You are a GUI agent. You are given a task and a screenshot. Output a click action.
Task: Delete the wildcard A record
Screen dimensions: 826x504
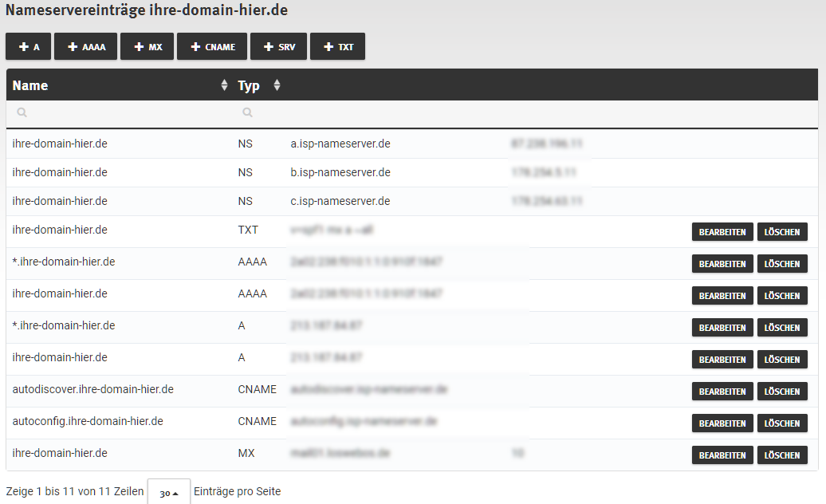click(782, 328)
